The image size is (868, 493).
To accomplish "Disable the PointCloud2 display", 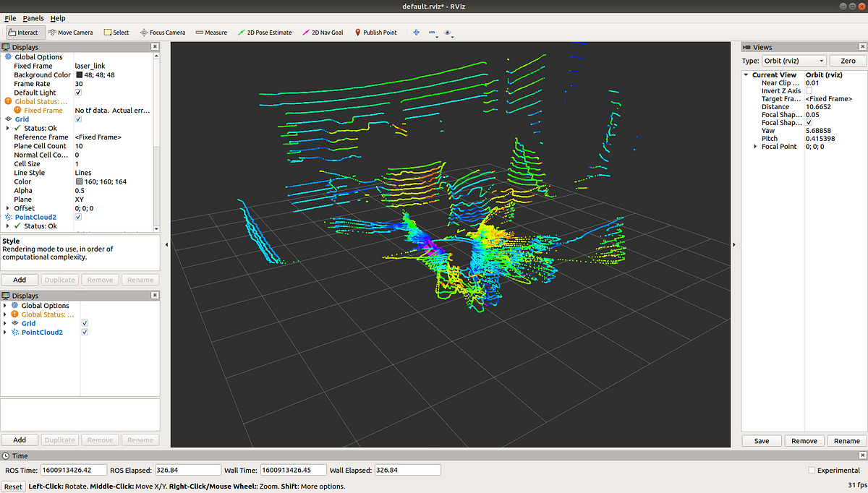I will pyautogui.click(x=85, y=332).
